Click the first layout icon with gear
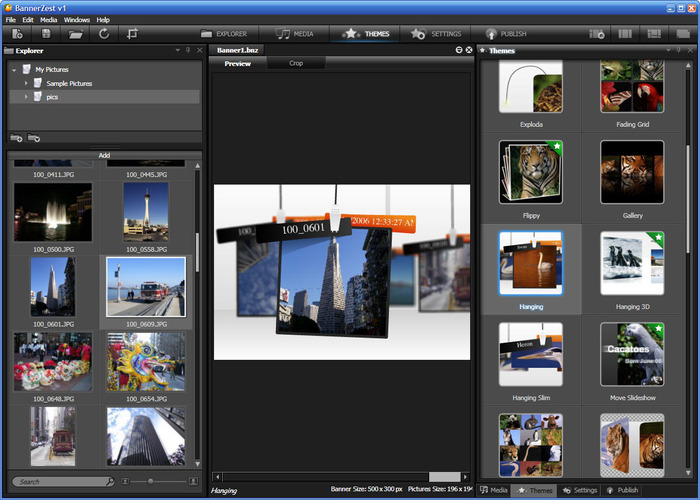Image resolution: width=700 pixels, height=500 pixels. click(597, 34)
